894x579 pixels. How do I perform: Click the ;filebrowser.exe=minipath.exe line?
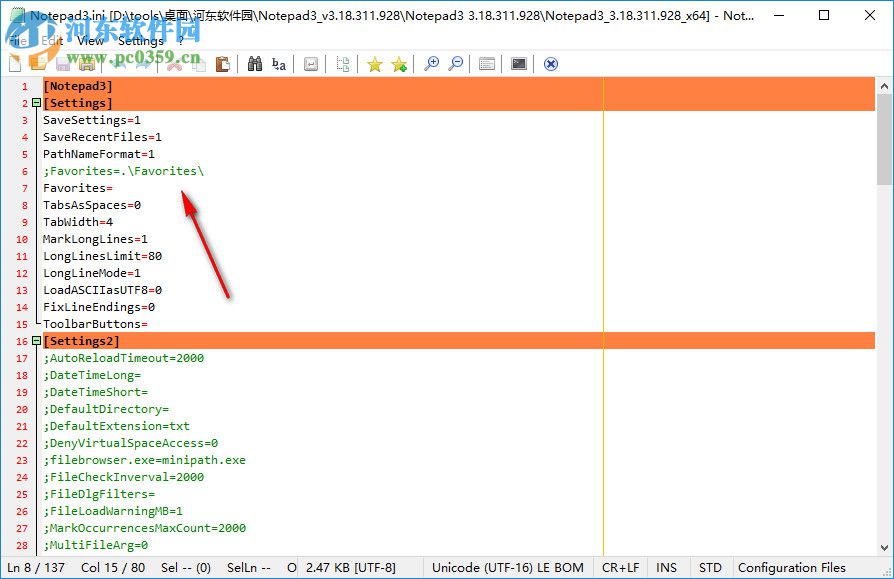[144, 460]
